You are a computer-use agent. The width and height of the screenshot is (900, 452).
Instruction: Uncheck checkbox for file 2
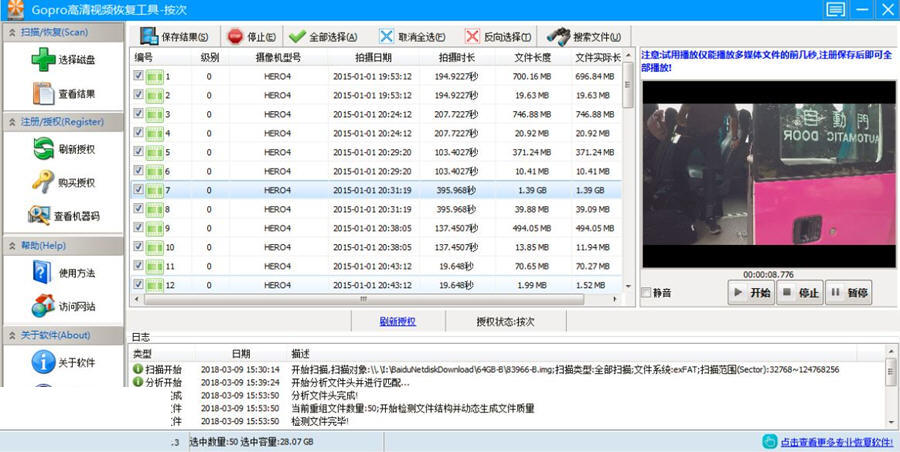pos(138,94)
